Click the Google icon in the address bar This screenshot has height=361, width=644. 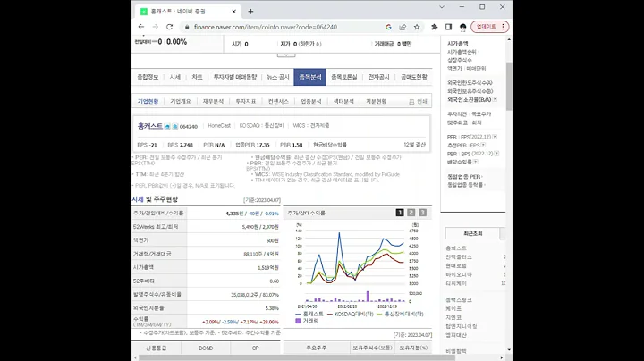[x=388, y=27]
